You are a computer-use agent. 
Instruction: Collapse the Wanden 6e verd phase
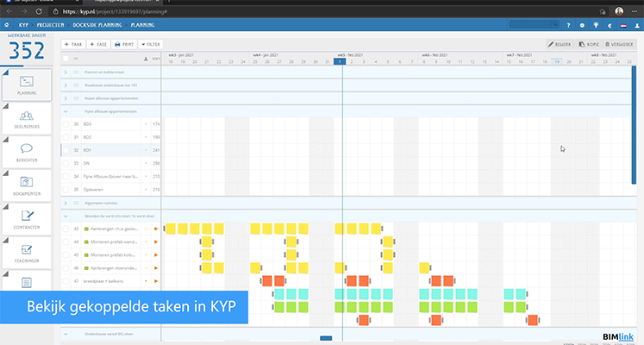pyautogui.click(x=66, y=216)
